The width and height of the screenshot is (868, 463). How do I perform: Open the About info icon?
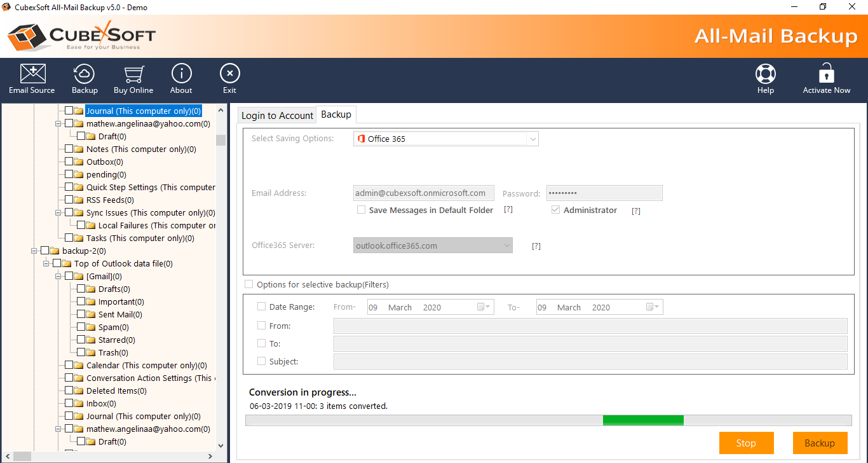[x=181, y=74]
